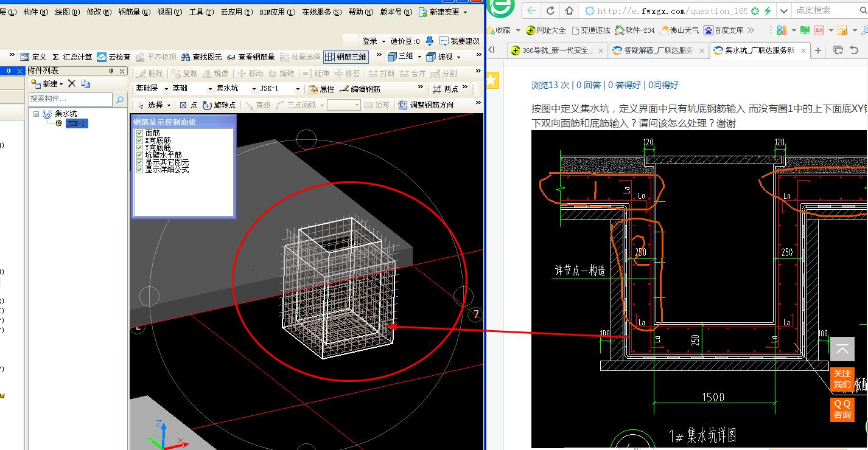Uncheck 面筋 checkbox
The height and width of the screenshot is (450, 868).
point(140,133)
